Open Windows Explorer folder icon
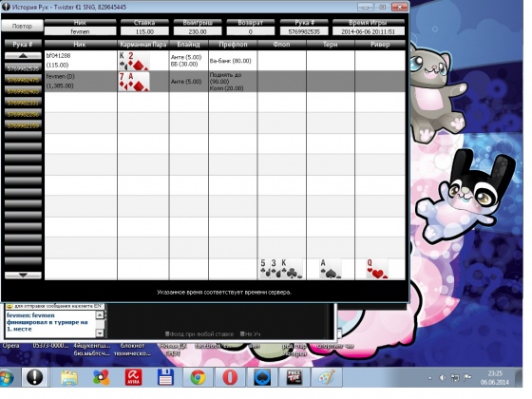The width and height of the screenshot is (532, 399). [x=69, y=377]
